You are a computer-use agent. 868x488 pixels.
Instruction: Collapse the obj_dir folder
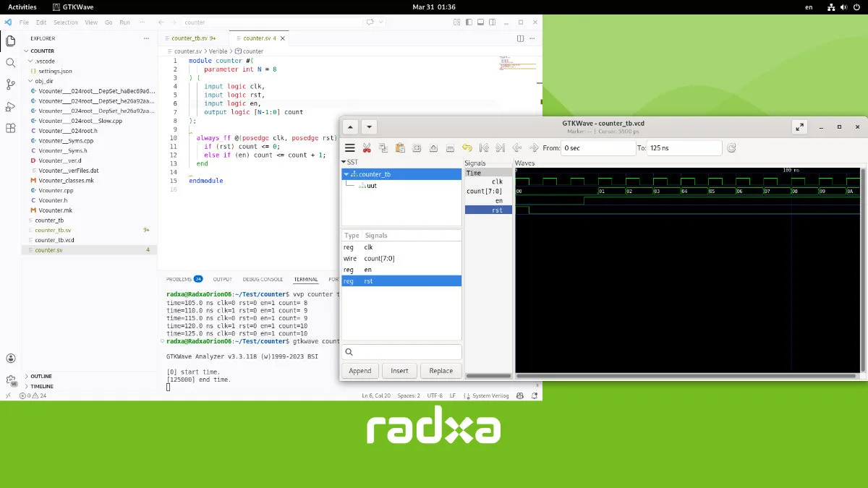[x=43, y=82]
